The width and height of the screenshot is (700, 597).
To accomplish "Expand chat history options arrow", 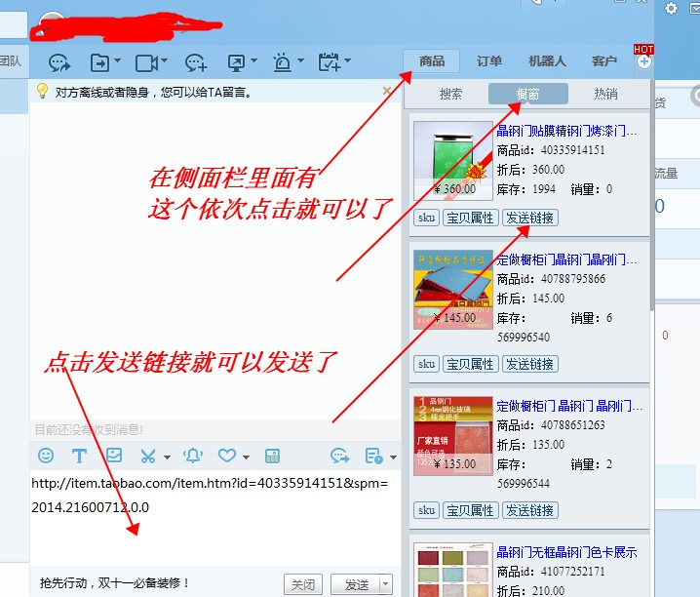I will 393,458.
